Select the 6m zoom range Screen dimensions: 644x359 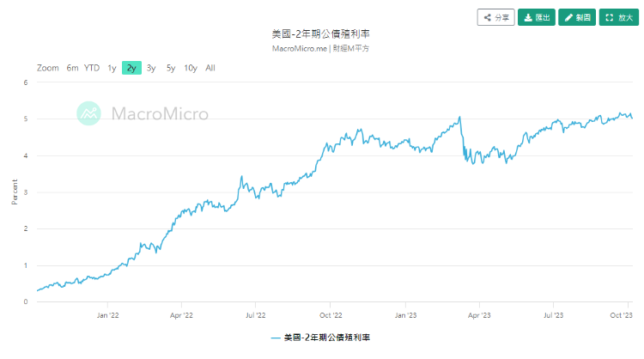(73, 68)
